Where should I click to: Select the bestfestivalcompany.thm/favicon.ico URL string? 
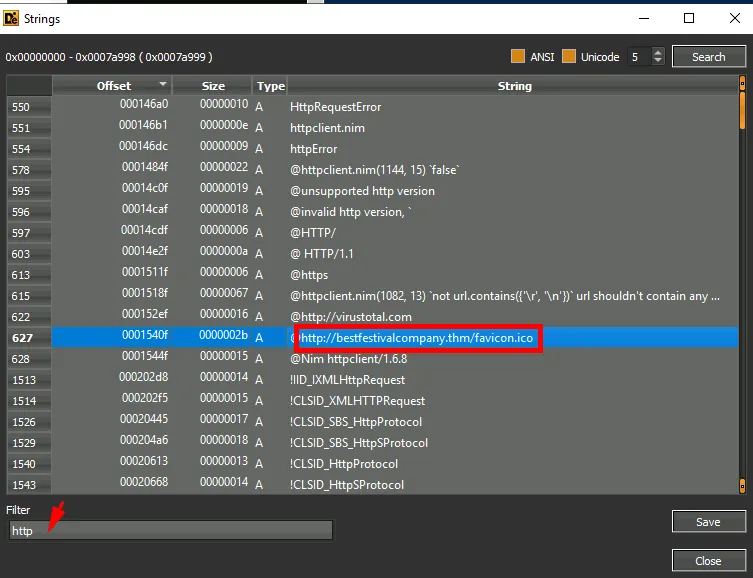[417, 337]
